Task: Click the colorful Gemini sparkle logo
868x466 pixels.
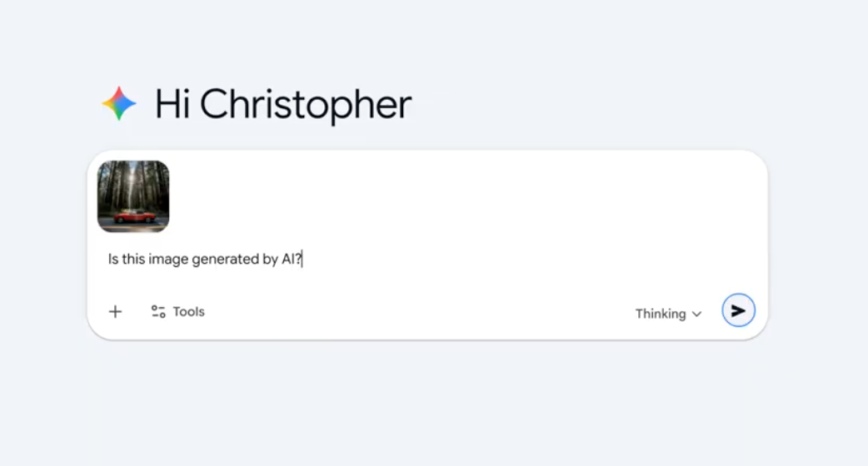Action: 119,104
